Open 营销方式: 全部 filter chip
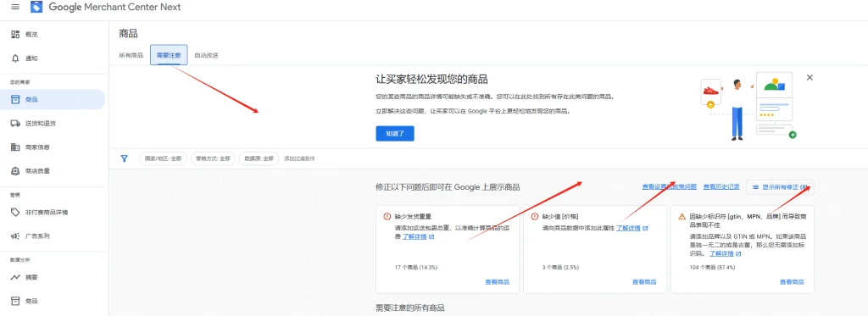 tap(213, 158)
